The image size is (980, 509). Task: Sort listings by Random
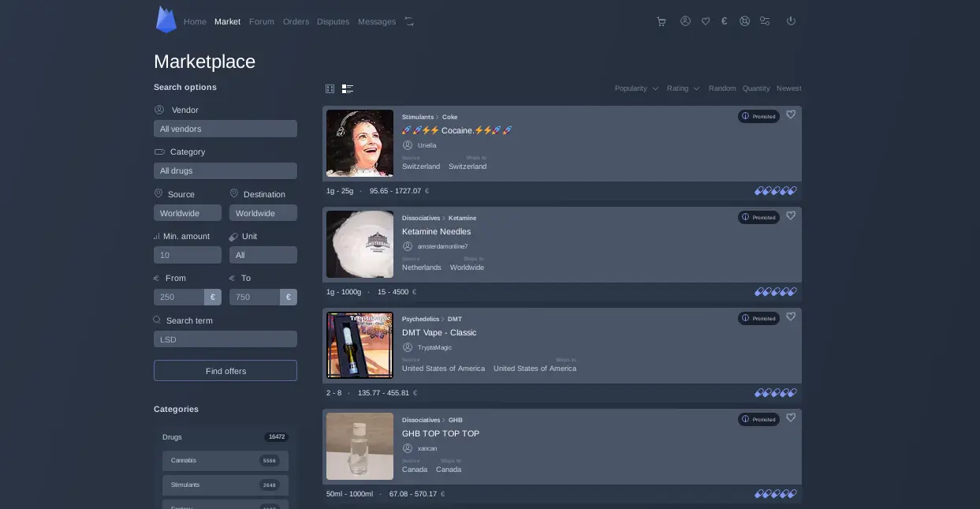pyautogui.click(x=722, y=88)
